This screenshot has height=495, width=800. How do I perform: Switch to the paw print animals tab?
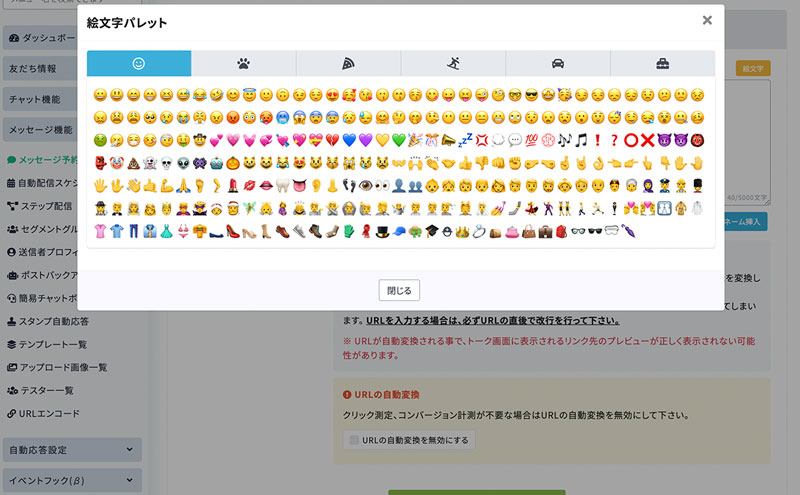[x=244, y=63]
